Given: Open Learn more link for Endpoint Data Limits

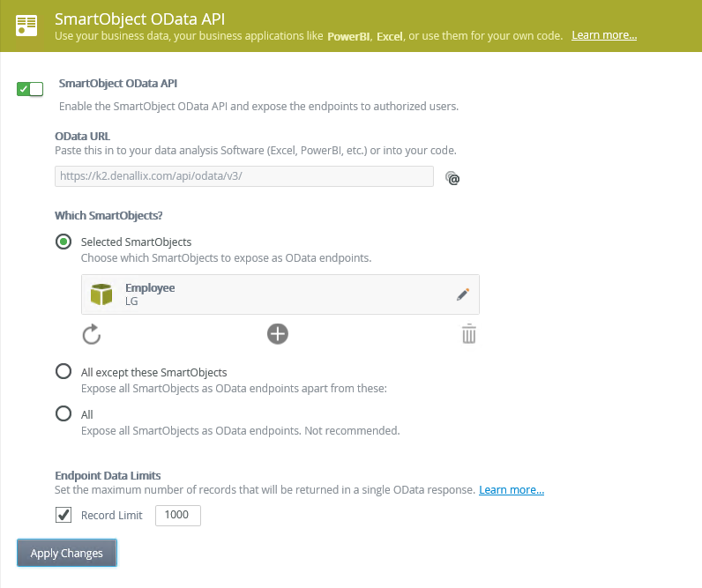Looking at the screenshot, I should [x=512, y=489].
